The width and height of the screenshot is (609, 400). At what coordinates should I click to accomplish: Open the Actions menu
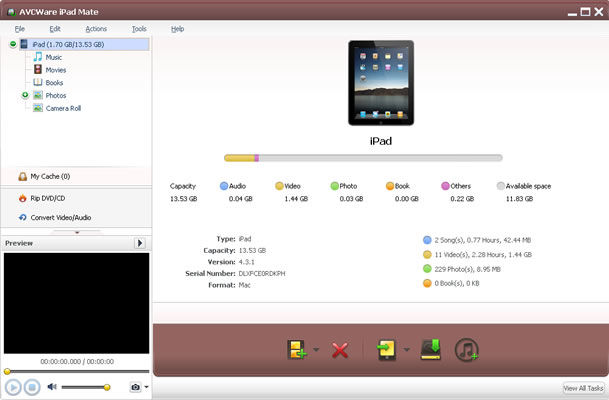point(96,29)
